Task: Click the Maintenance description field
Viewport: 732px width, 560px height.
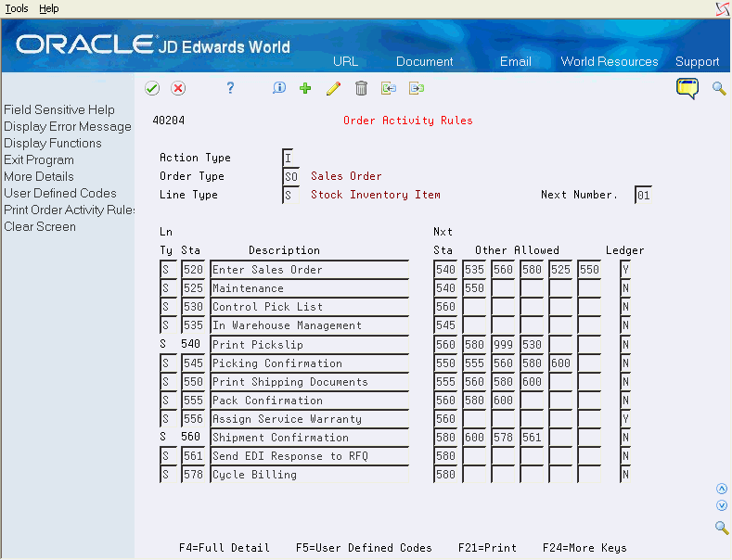Action: pyautogui.click(x=310, y=288)
